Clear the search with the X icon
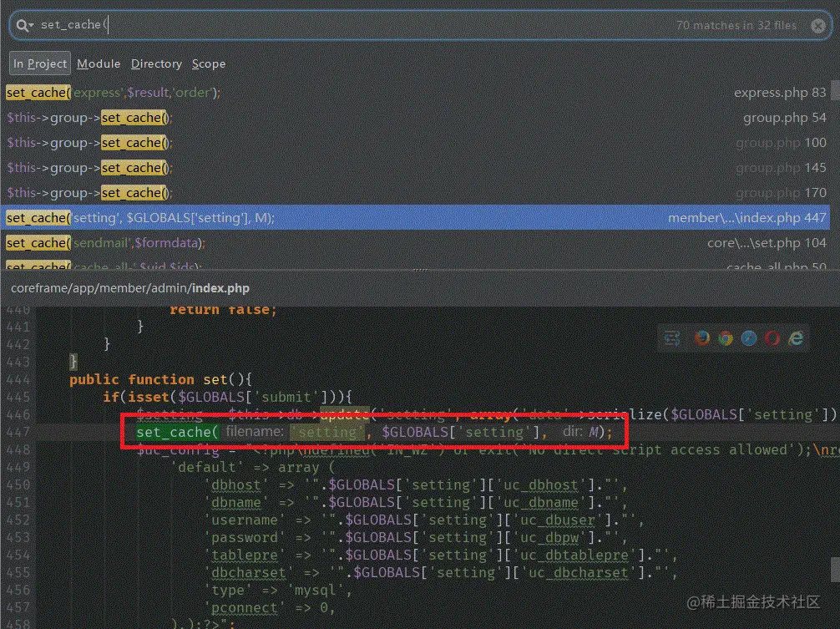Image resolution: width=840 pixels, height=629 pixels. click(818, 25)
